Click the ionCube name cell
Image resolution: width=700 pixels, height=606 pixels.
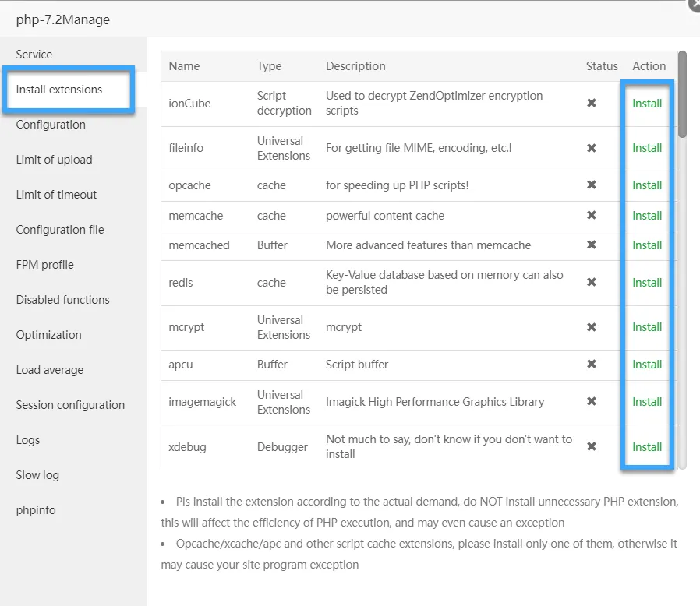tap(189, 104)
